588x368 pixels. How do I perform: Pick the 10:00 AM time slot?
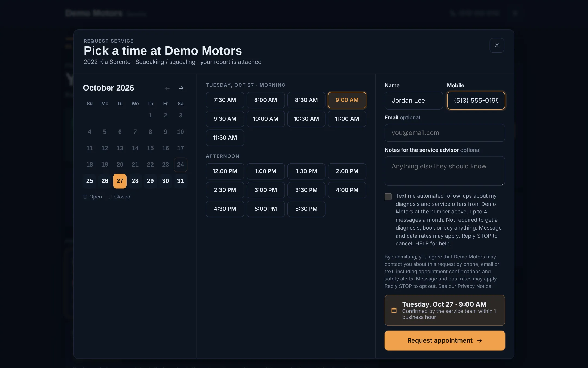[266, 119]
